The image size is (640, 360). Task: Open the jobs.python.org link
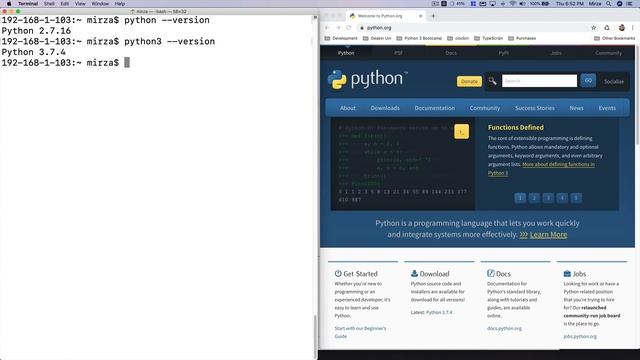[x=580, y=337]
